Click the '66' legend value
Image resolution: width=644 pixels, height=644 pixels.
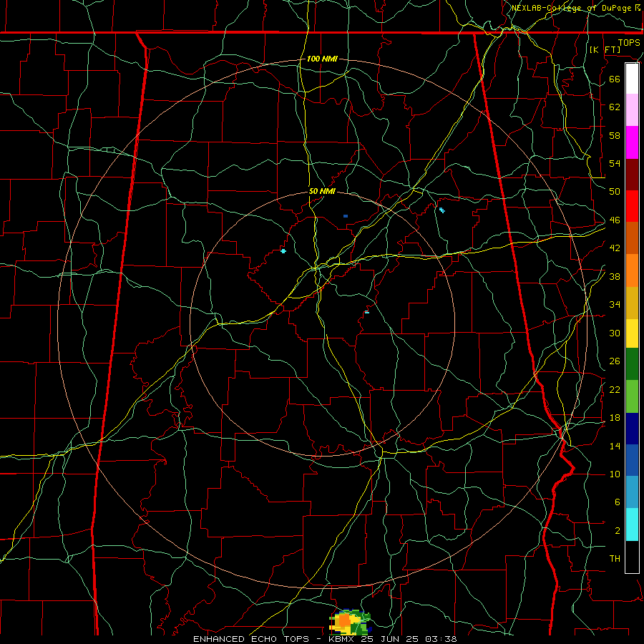tap(615, 79)
